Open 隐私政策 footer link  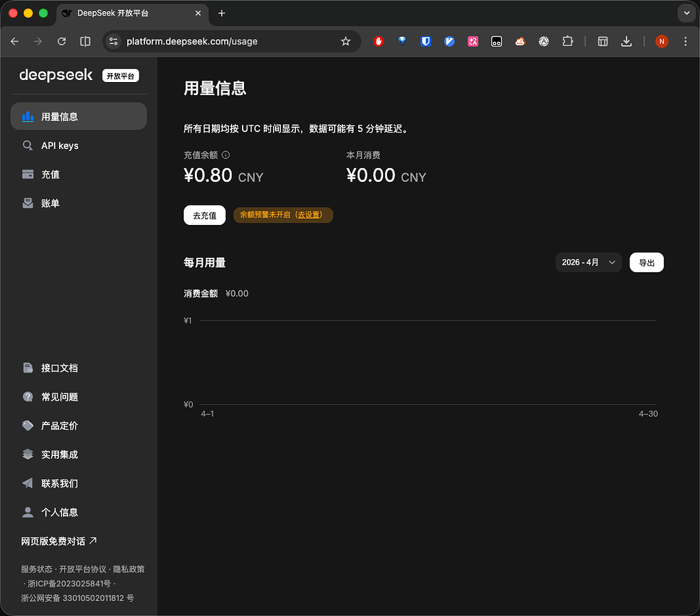pyautogui.click(x=129, y=569)
